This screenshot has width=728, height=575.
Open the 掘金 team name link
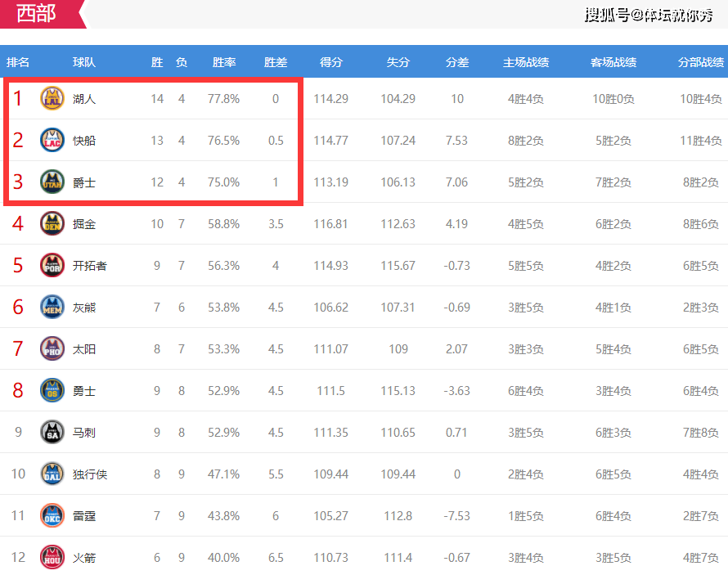click(x=84, y=224)
